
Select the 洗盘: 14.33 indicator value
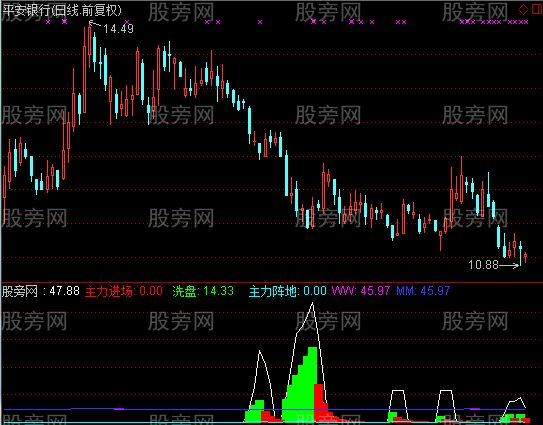[203, 291]
